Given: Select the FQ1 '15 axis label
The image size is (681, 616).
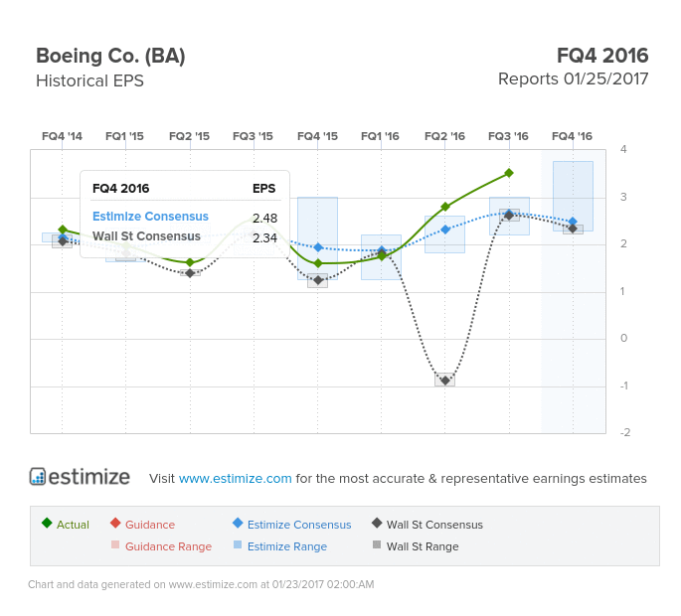Looking at the screenshot, I should pos(124,136).
